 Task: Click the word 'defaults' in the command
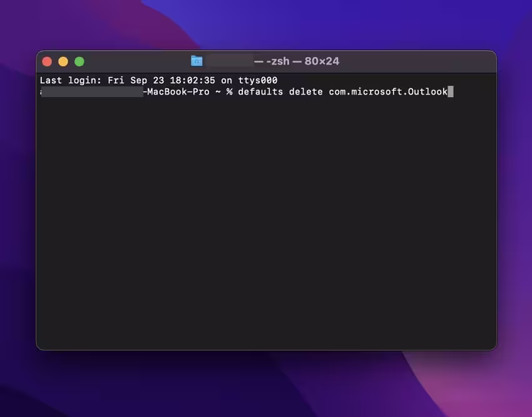pyautogui.click(x=260, y=91)
